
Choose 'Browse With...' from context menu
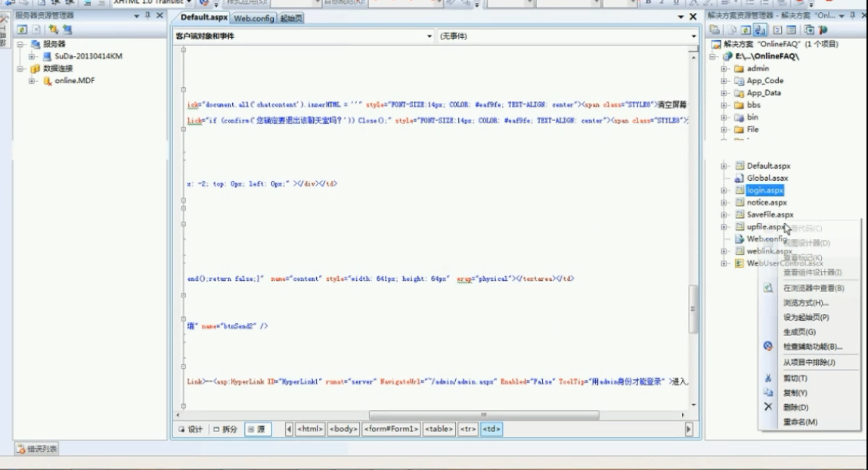point(805,303)
